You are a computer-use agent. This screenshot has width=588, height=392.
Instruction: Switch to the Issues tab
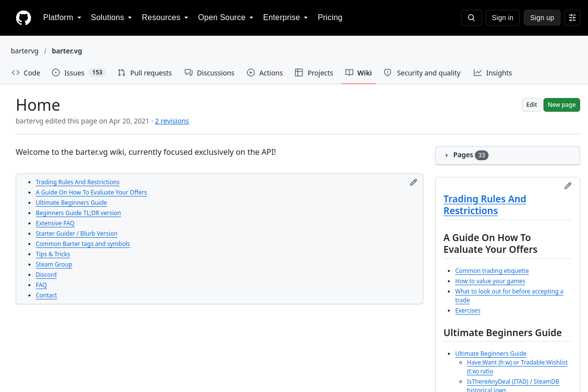[x=78, y=73]
